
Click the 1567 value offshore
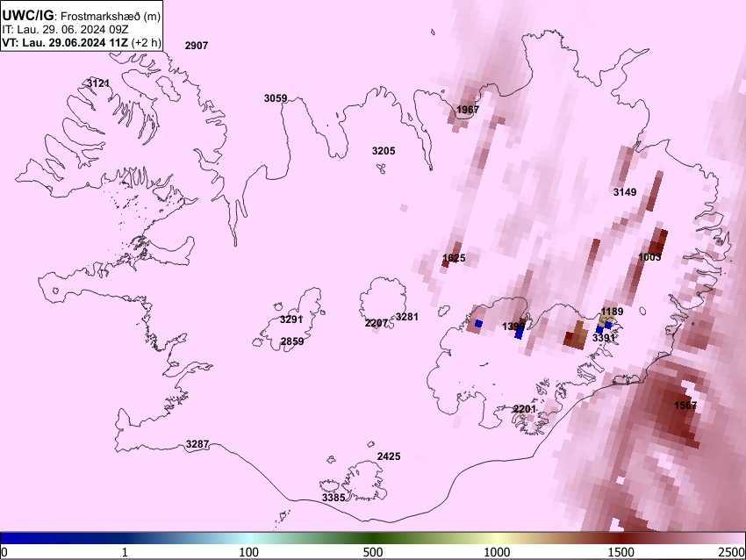[x=685, y=406]
